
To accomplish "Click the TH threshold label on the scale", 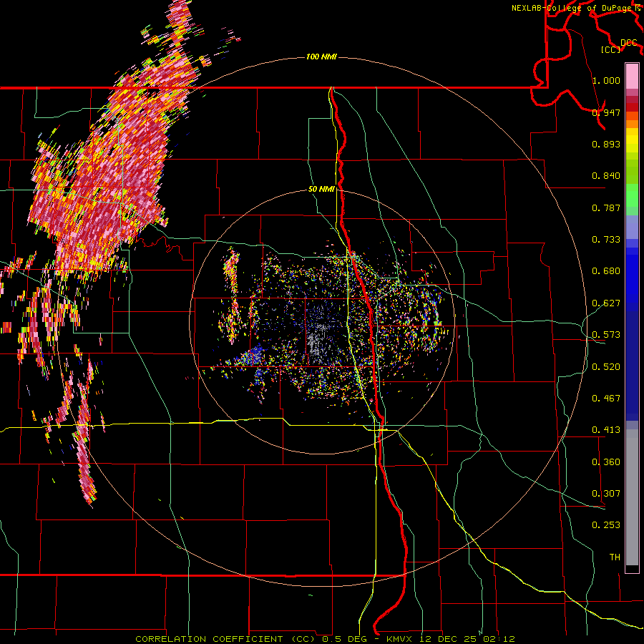I will point(615,557).
